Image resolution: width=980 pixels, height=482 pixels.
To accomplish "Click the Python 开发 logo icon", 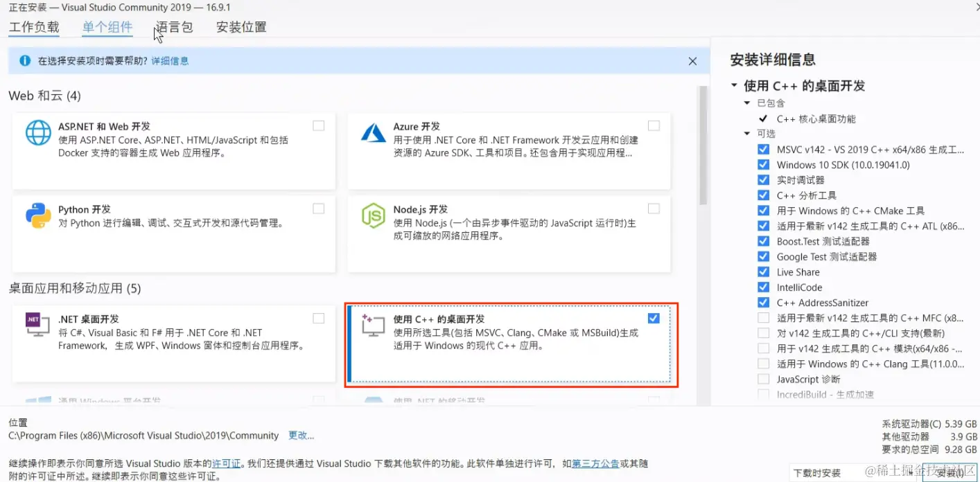I will pos(38,215).
